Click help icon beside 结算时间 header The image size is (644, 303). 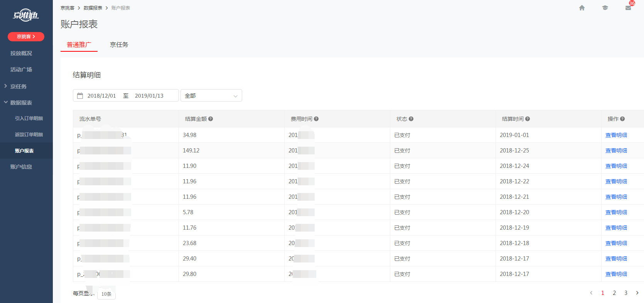click(x=528, y=119)
